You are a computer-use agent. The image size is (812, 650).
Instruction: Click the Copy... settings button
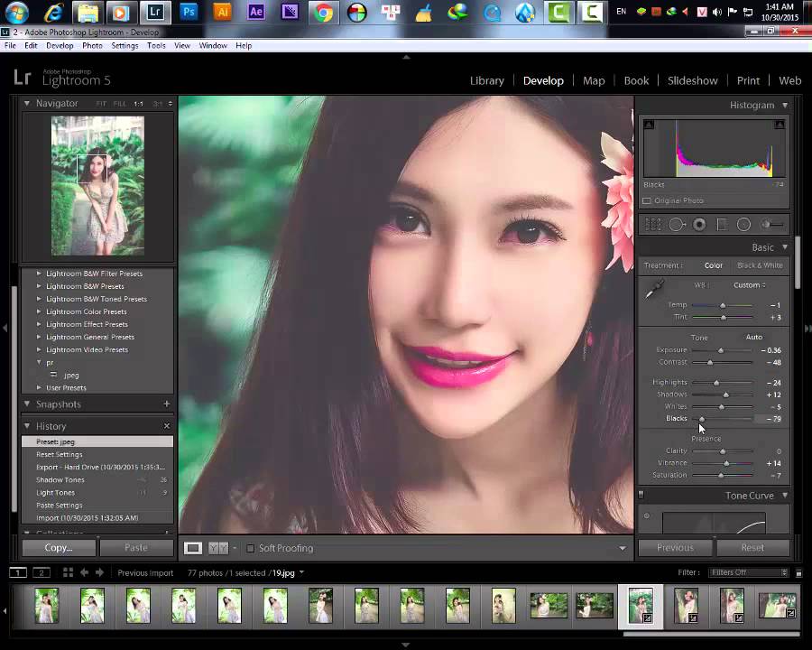(59, 547)
